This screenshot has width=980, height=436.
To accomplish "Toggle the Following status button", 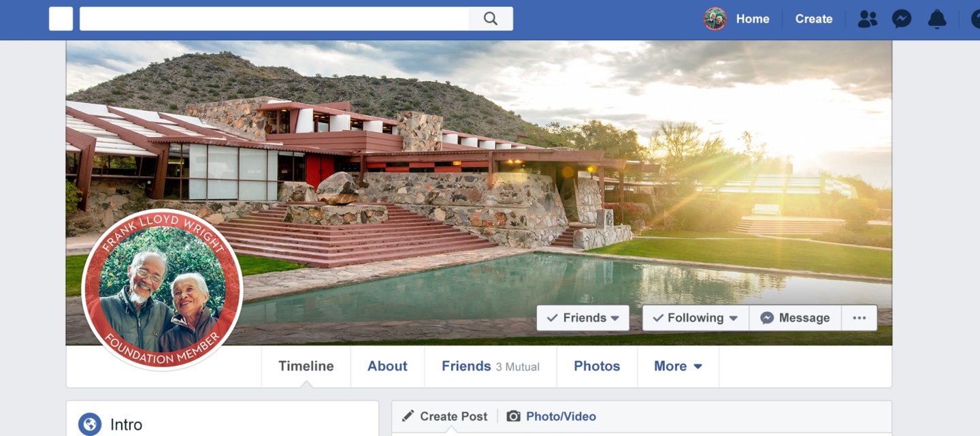I will (696, 318).
